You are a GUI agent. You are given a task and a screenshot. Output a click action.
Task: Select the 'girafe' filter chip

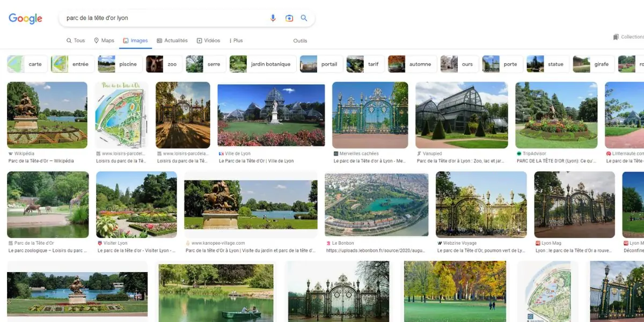(x=594, y=64)
